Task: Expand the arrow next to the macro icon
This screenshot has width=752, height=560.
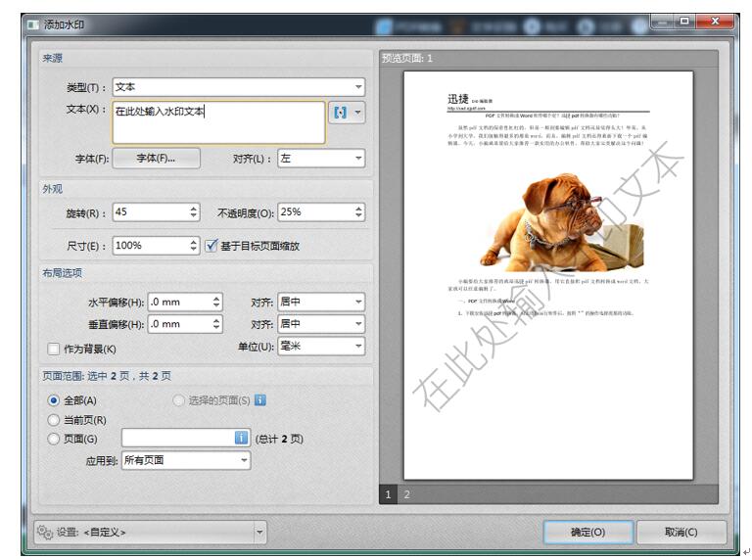Action: point(357,113)
